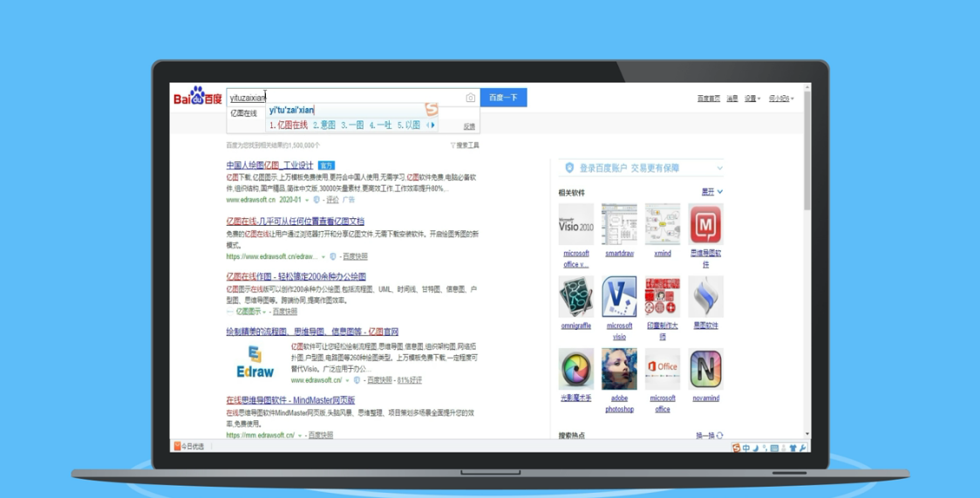The image size is (980, 498).
Task: Open Microsoft Visio 2010 thumbnail
Action: coord(576,223)
